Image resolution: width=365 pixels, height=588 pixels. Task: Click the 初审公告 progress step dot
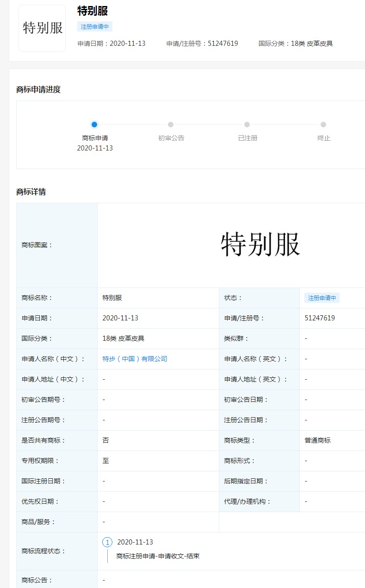[x=171, y=125]
